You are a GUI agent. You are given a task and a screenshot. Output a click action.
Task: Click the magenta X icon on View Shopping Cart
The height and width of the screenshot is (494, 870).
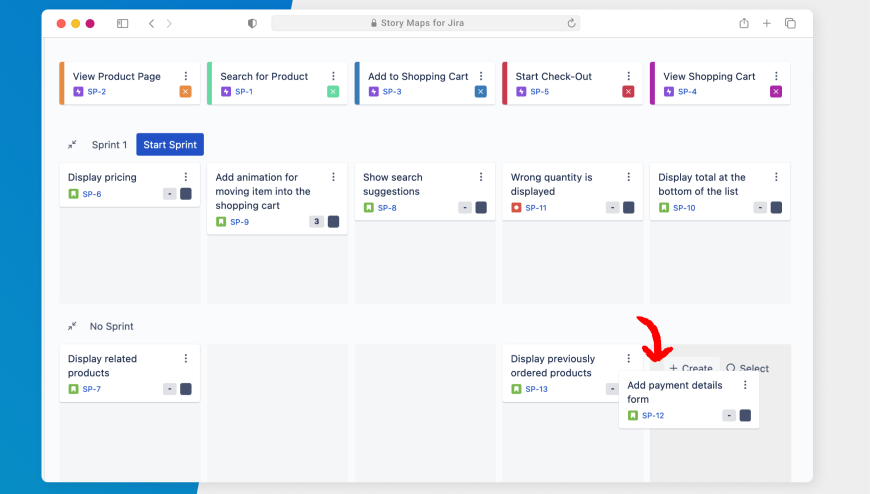pyautogui.click(x=776, y=92)
